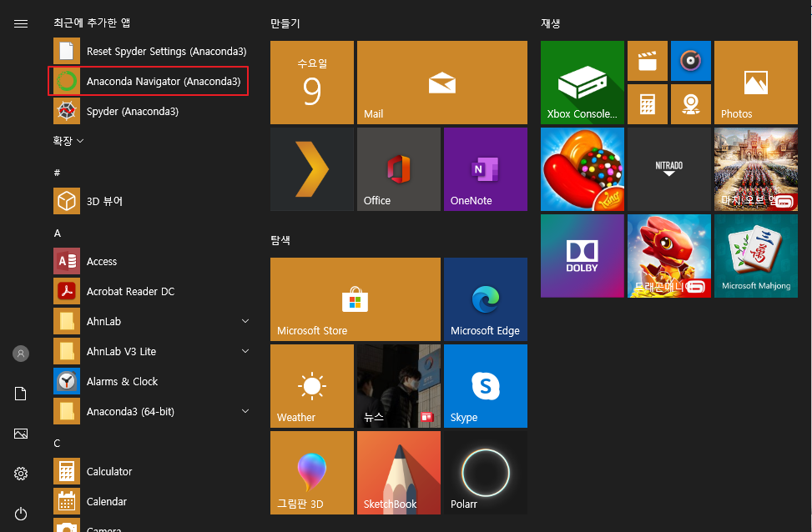The height and width of the screenshot is (532, 812).
Task: Open Acrobat Reader DC
Action: 151,291
